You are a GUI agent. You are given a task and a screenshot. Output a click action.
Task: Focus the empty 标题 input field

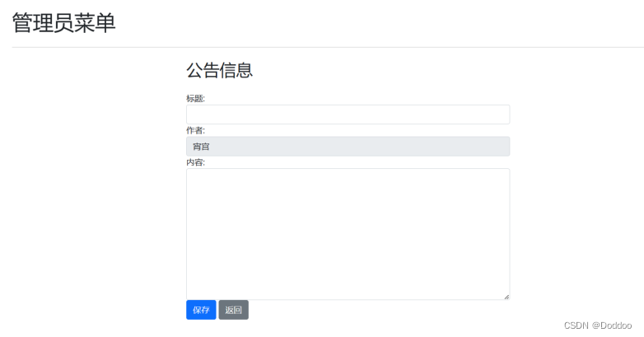[x=348, y=115]
